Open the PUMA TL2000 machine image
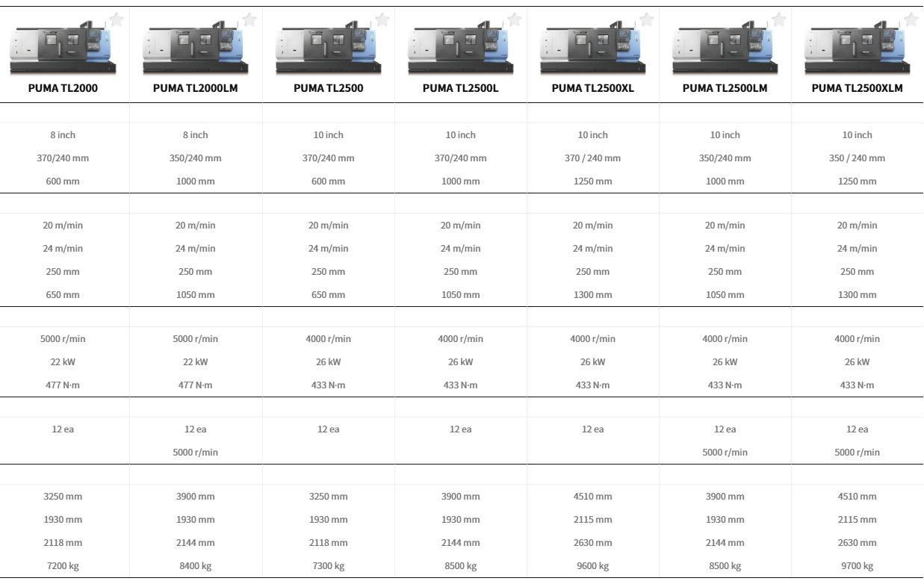Viewport: 924px width, 584px height. 63,49
